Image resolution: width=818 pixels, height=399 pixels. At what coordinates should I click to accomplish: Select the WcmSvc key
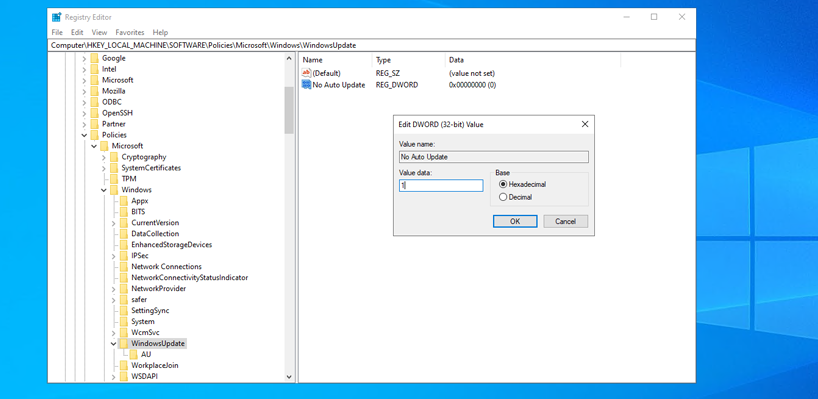(x=145, y=332)
